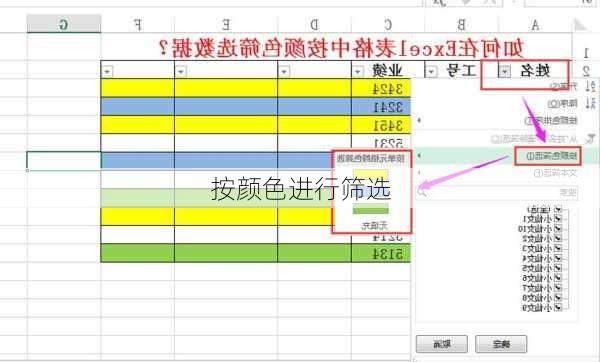600x362 pixels.
Task: Uncheck the 小仙女8 checkbox
Action: tap(558, 297)
